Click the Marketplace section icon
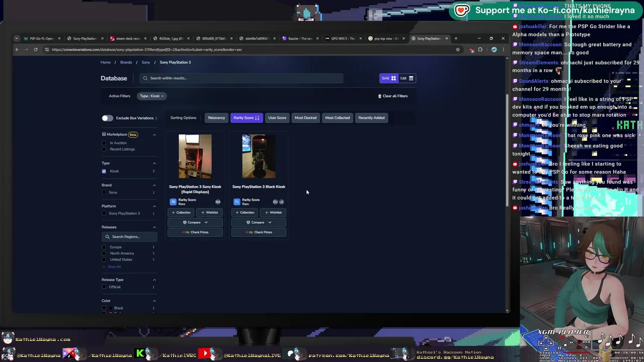This screenshot has width=644, height=362. click(104, 134)
